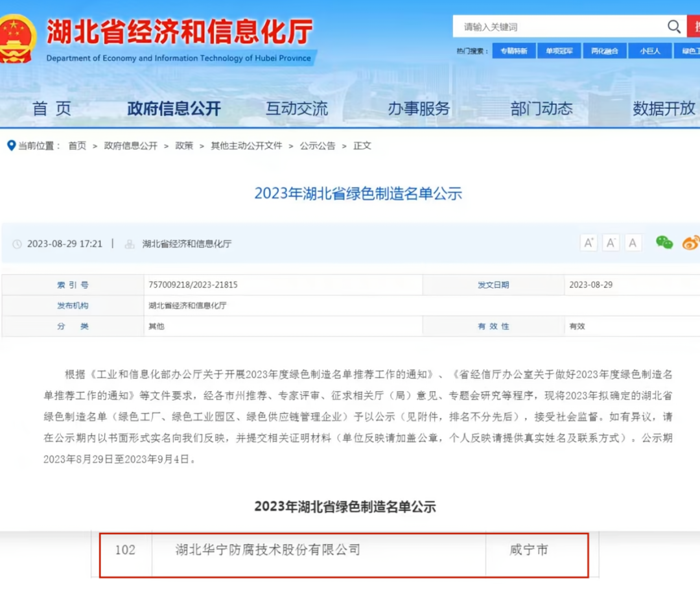700x605 pixels.
Task: Click the location pin breadcrumb icon
Action: click(11, 145)
